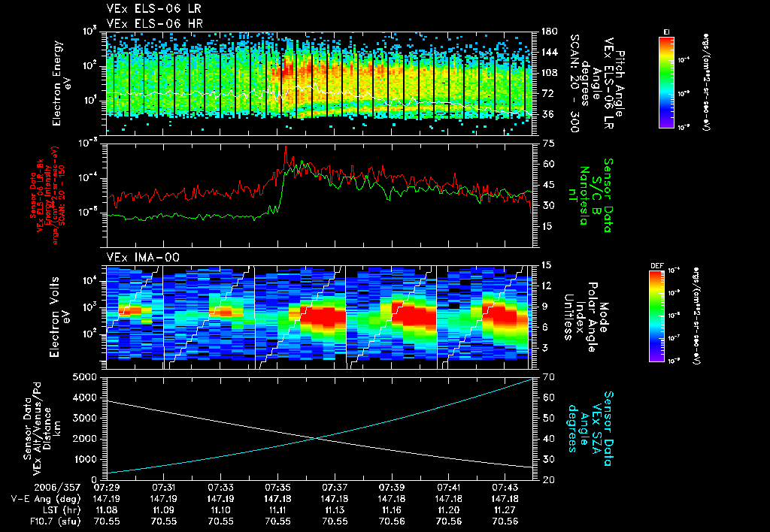
Task: Click the 108 pitch angle tick label
Action: (549, 73)
